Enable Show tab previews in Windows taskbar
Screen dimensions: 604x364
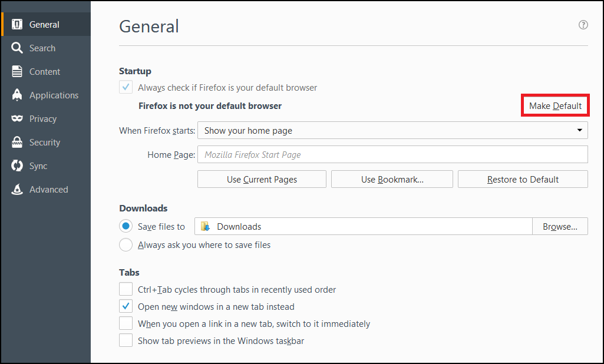(126, 340)
